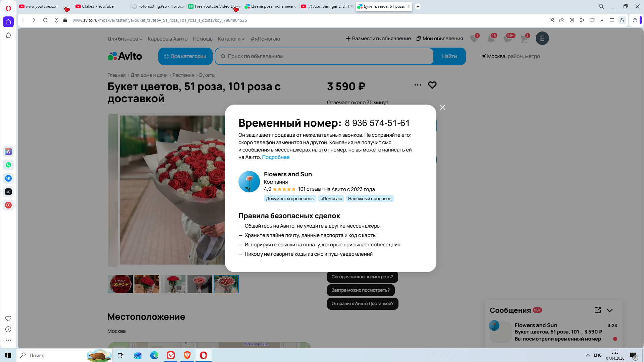Collapse the Сообщения messages panel
644x362 pixels.
point(610,310)
